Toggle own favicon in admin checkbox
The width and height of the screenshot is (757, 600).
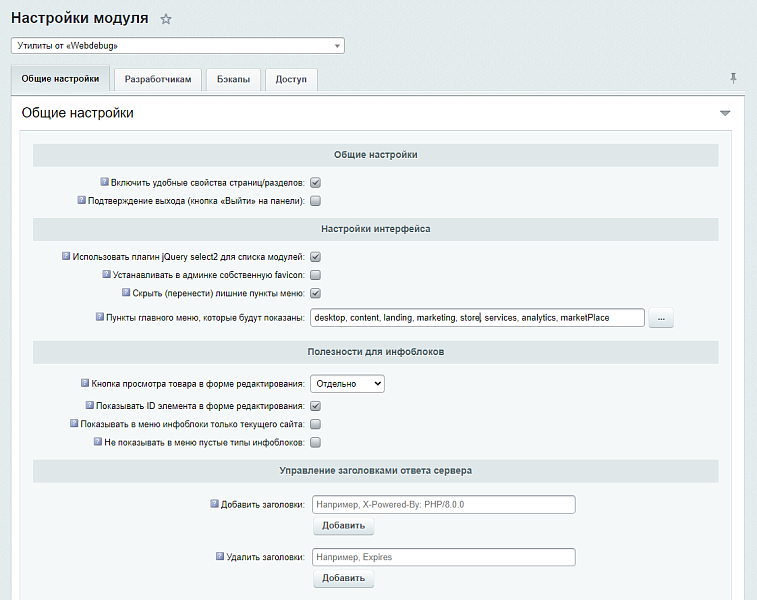coord(315,275)
